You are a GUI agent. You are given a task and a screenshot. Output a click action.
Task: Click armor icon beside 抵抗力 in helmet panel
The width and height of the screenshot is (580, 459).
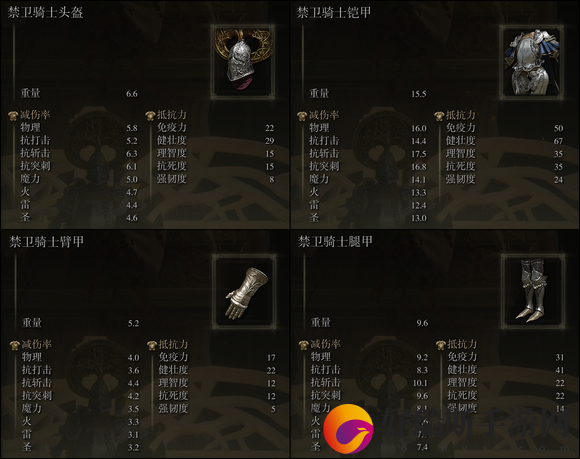[150, 115]
